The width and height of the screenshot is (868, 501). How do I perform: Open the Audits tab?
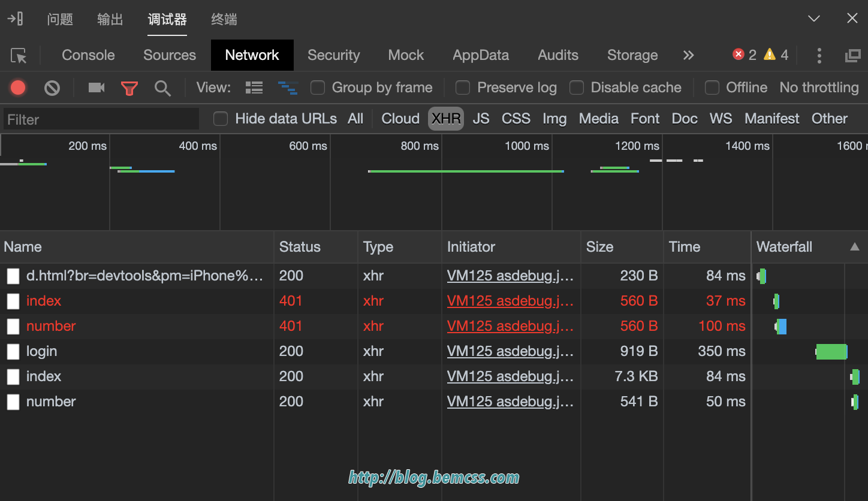(x=558, y=55)
